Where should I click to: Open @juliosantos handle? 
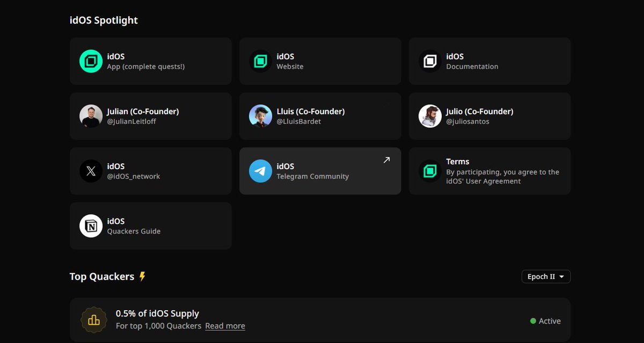[x=467, y=121]
